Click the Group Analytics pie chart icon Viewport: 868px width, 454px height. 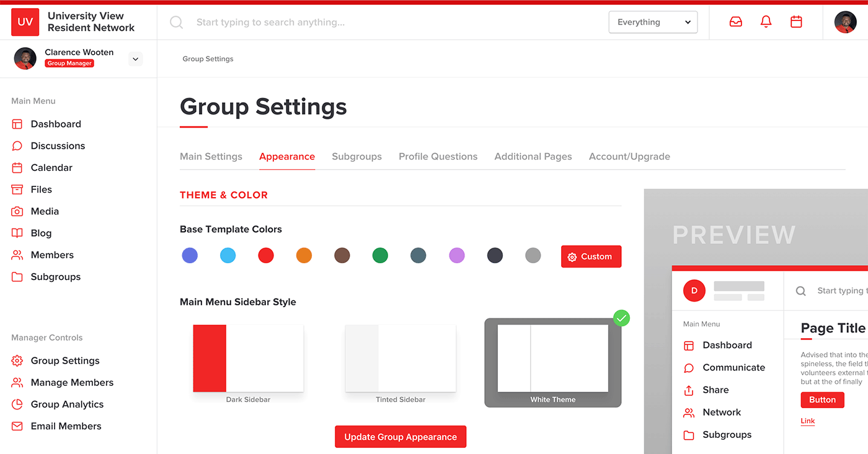[17, 404]
